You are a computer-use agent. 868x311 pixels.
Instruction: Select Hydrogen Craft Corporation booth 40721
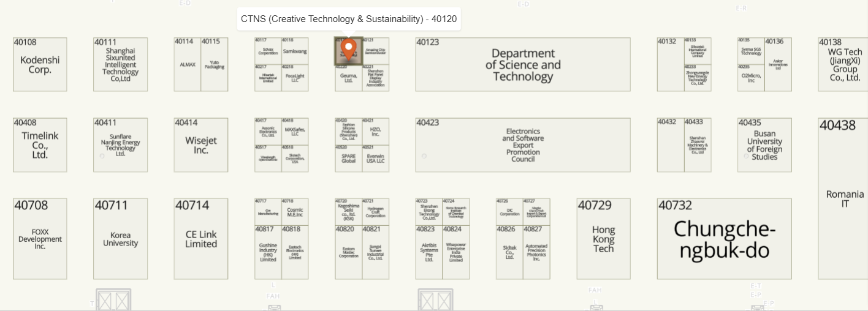(x=375, y=212)
